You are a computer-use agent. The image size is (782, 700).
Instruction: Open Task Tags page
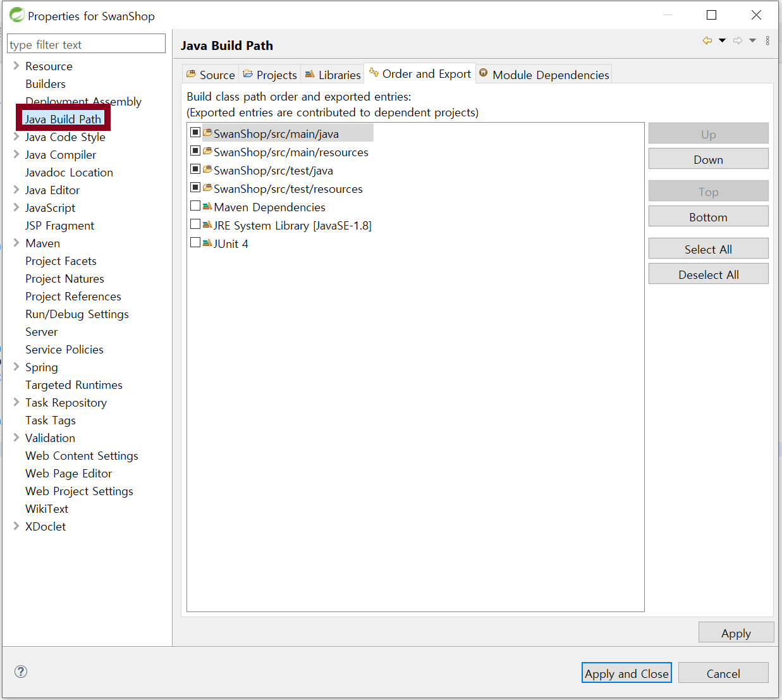(x=51, y=420)
